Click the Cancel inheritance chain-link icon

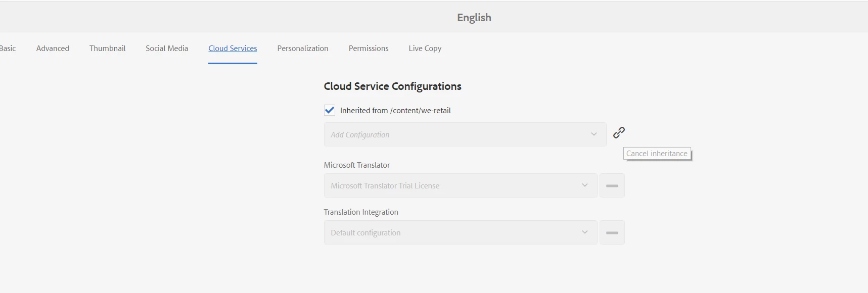coord(619,132)
